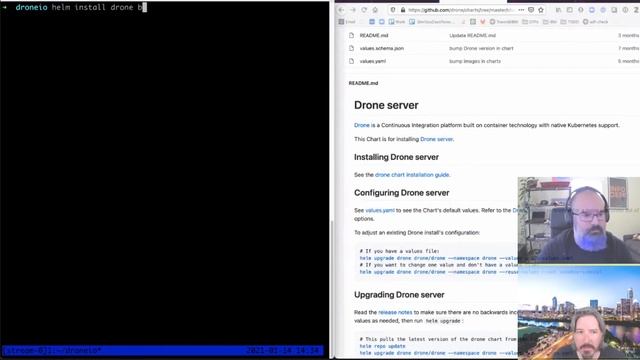Click '# If you have a values file:' comment
Image resolution: width=640 pixels, height=360 pixels.
coord(400,251)
